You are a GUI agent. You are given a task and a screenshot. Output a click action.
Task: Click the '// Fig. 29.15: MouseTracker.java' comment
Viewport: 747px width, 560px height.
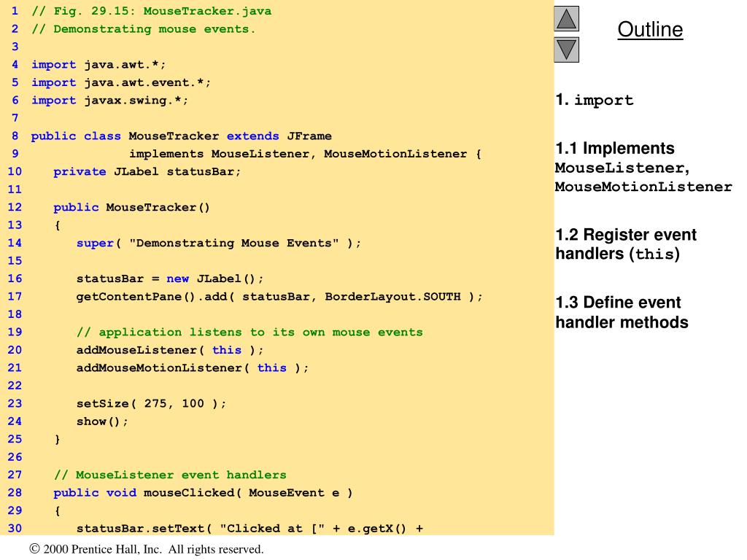point(152,11)
